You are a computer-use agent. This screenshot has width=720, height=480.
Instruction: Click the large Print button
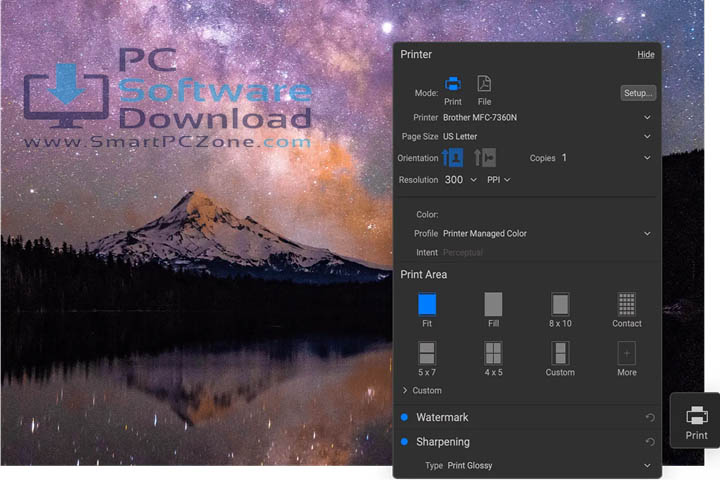(x=696, y=422)
